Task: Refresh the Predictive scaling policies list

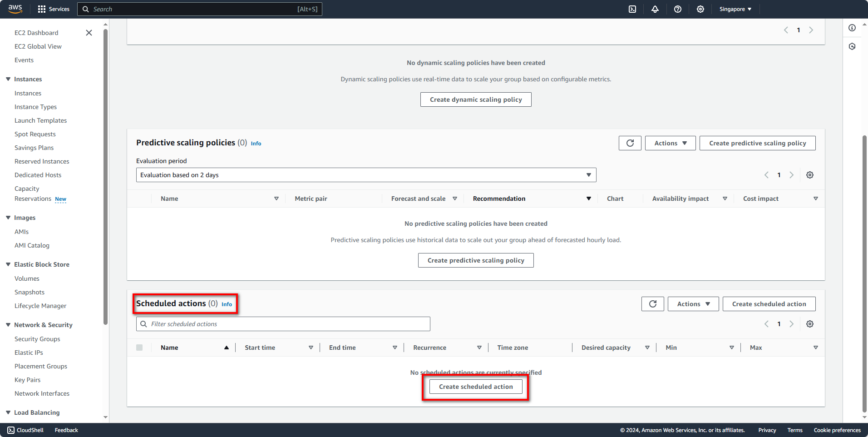Action: pyautogui.click(x=630, y=143)
